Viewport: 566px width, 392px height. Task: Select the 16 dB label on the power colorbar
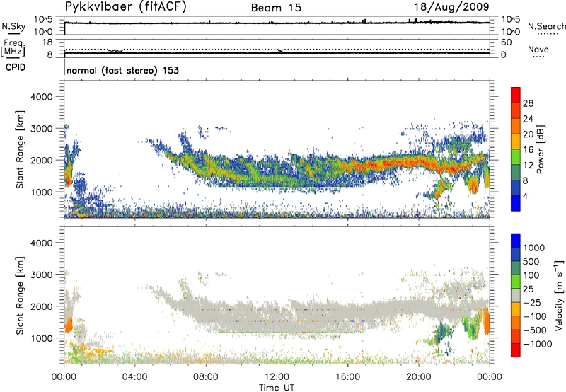click(x=528, y=150)
